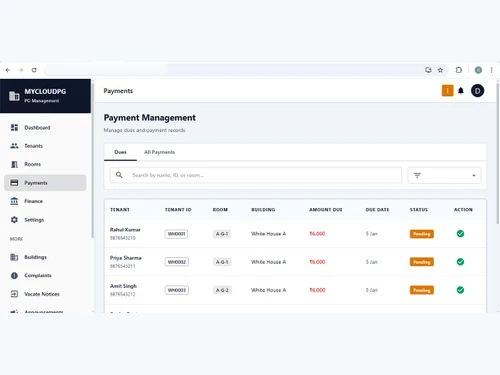Screen dimensions: 500x375
Task: Click tenant name Rahul Kumar
Action: (125, 230)
